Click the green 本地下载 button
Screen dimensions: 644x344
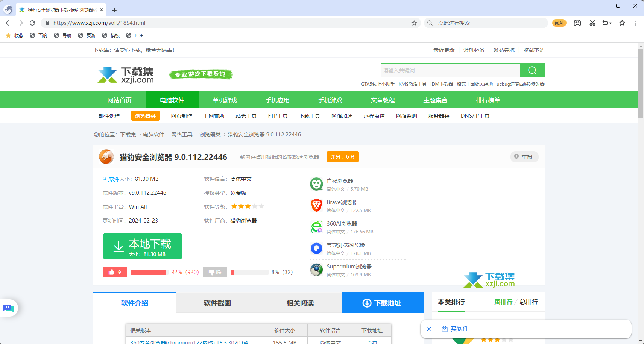[143, 246]
